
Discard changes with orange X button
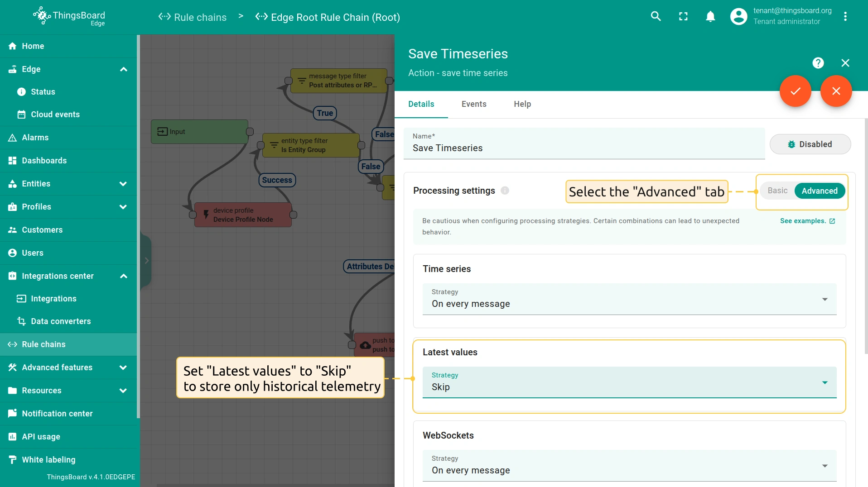(x=836, y=91)
